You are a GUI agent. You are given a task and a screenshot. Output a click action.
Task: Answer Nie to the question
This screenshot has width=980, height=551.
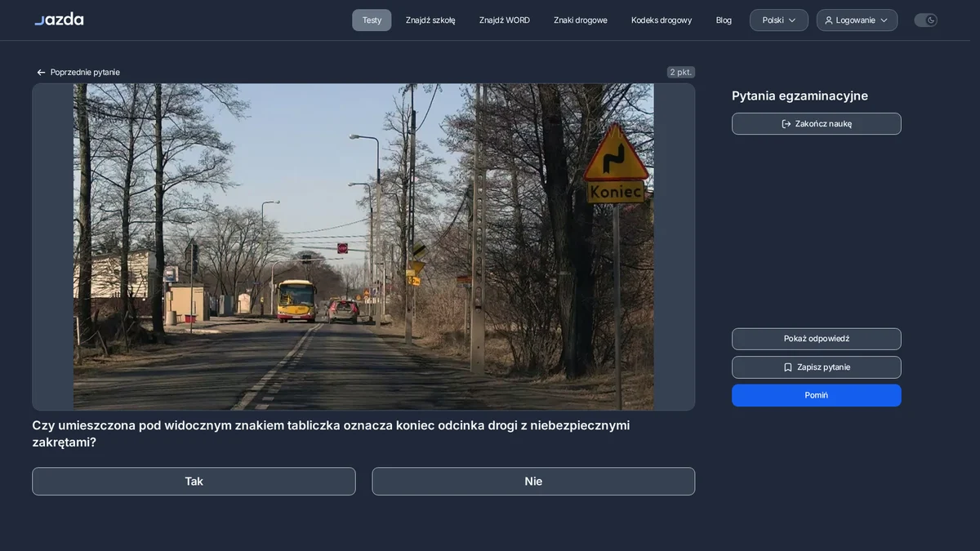pos(533,482)
